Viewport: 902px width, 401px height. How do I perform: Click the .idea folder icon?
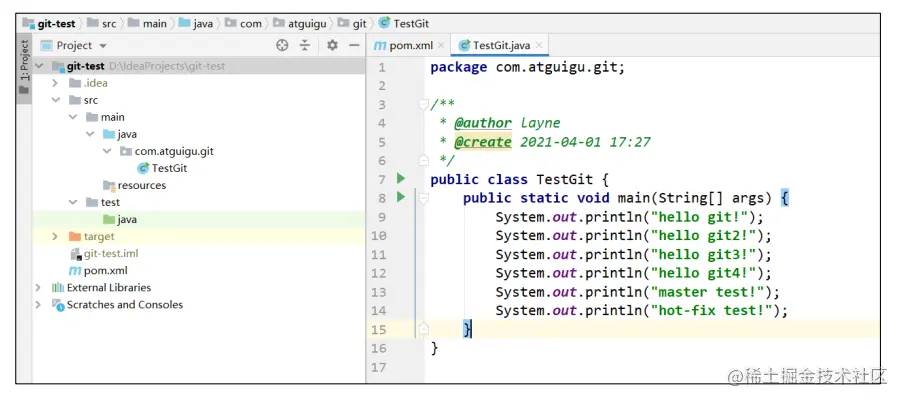pyautogui.click(x=75, y=83)
